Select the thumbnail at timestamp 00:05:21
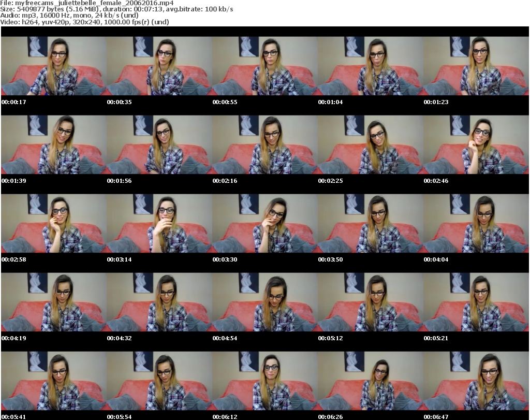The width and height of the screenshot is (530, 420). (476, 302)
